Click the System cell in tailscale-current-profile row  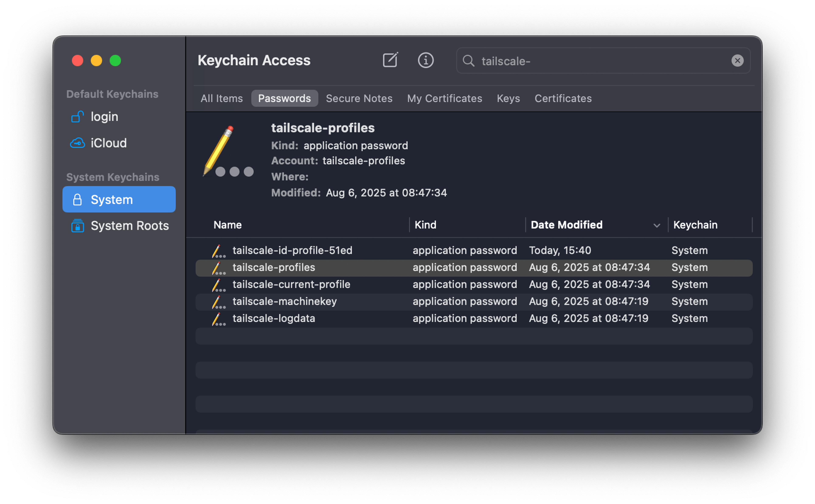tap(690, 285)
